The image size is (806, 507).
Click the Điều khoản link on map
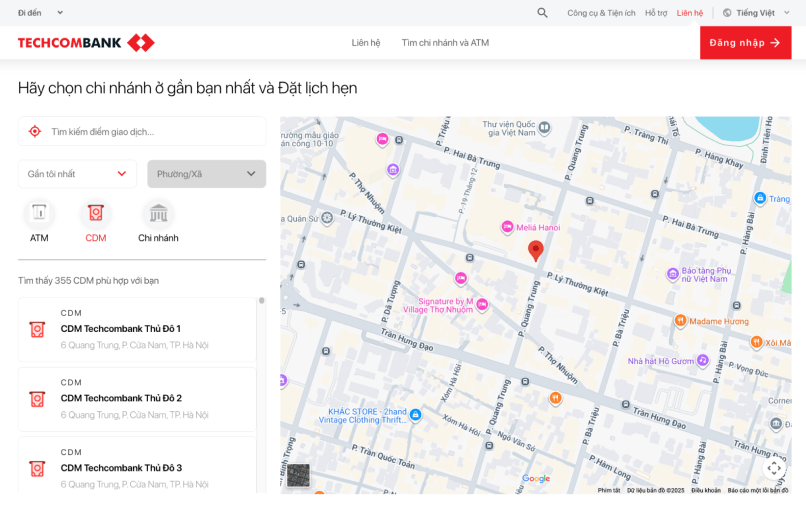[706, 490]
